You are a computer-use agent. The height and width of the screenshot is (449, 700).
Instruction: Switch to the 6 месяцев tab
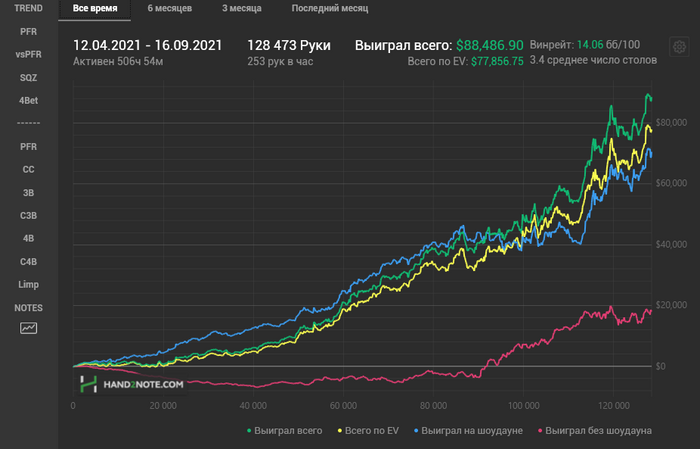click(170, 8)
